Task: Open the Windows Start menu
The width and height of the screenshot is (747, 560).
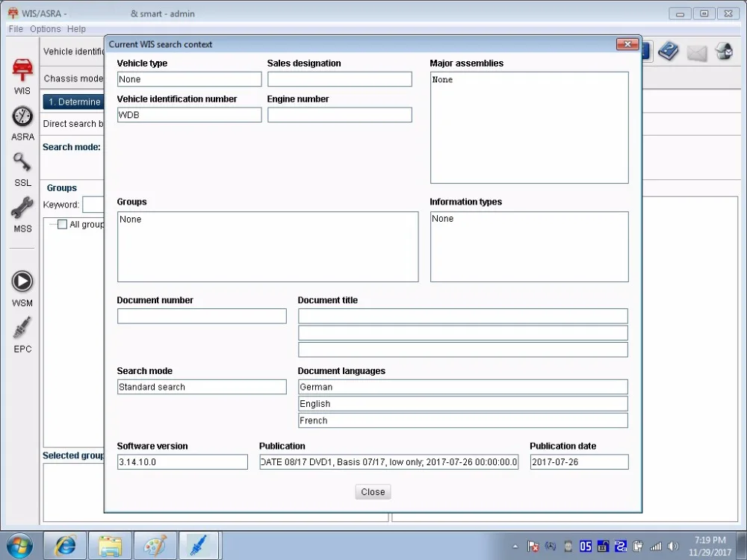Action: pyautogui.click(x=19, y=546)
